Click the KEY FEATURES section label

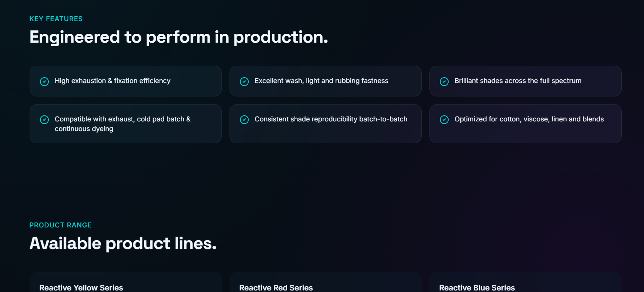point(56,19)
